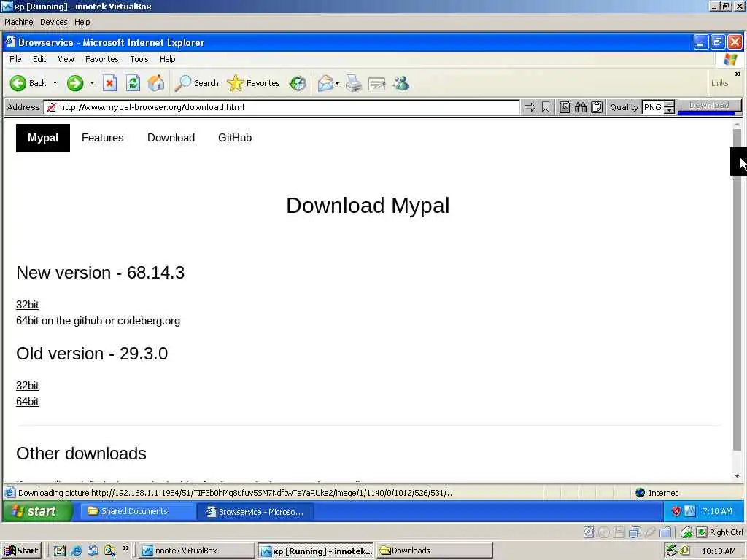The height and width of the screenshot is (560, 747).
Task: Open the File menu in Internet Explorer
Action: pos(15,59)
